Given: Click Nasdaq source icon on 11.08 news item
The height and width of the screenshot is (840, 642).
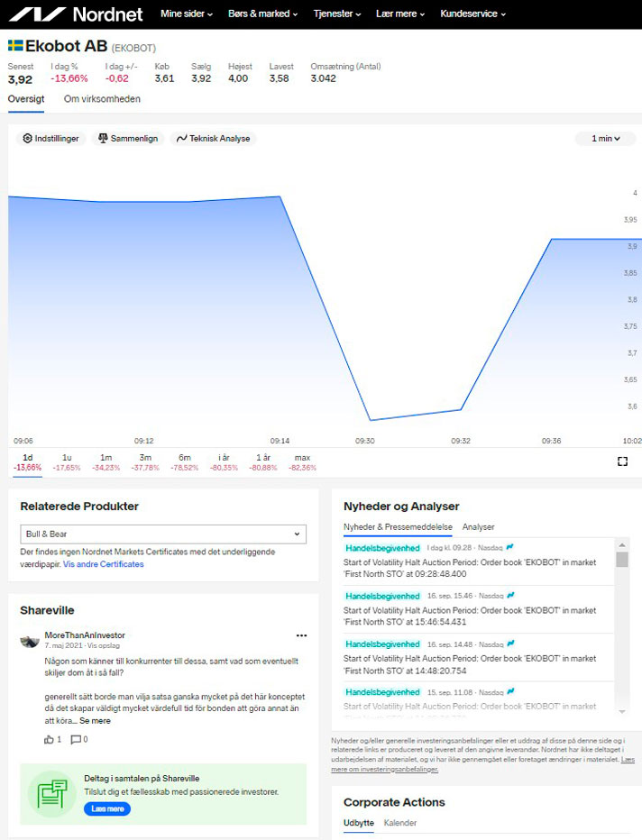Looking at the screenshot, I should point(510,691).
